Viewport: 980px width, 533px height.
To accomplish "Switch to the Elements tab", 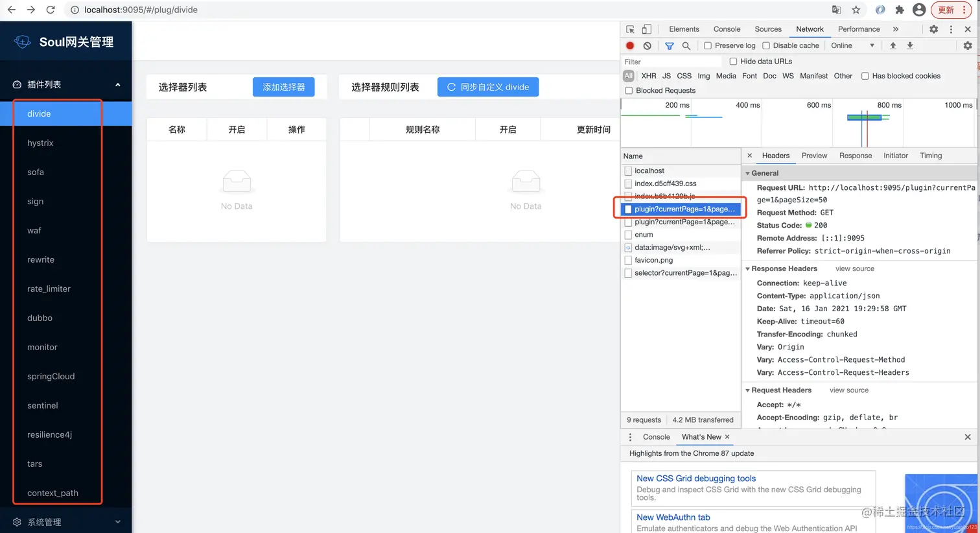I will (x=684, y=29).
